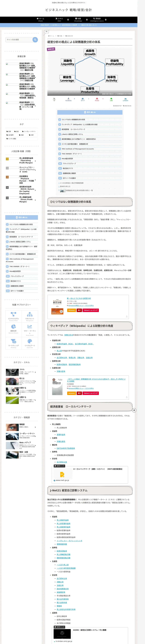Click the サイト内を検索 search field
This screenshot has width=145, height=644.
tap(19, 39)
